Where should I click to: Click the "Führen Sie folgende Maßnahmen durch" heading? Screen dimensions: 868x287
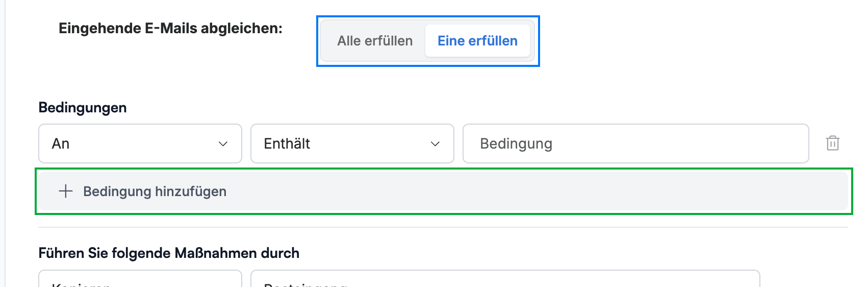click(x=169, y=253)
